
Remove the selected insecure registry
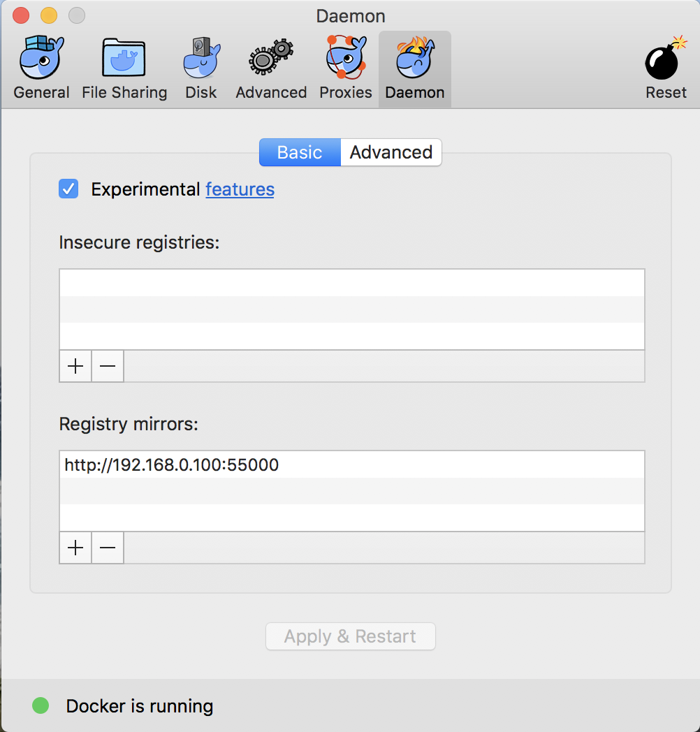[x=108, y=366]
